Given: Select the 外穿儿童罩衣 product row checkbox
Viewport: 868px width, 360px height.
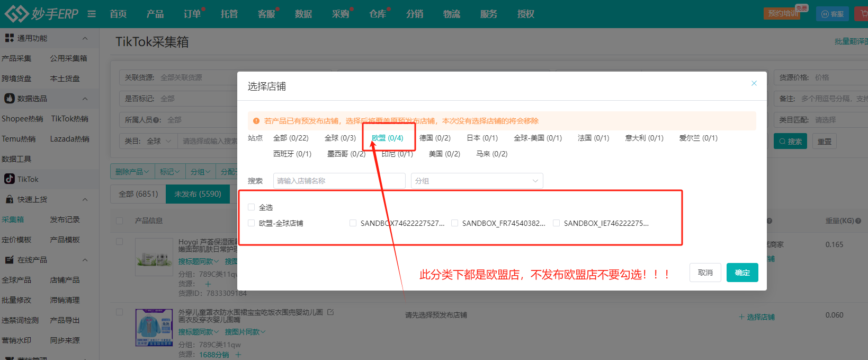Looking at the screenshot, I should pos(119,312).
